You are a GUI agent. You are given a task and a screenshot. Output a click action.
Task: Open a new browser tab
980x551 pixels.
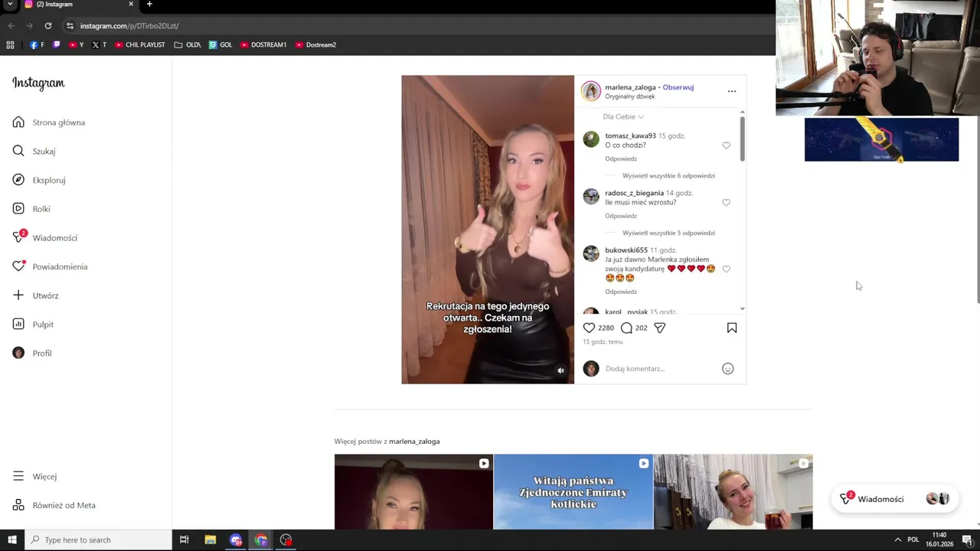pyautogui.click(x=149, y=5)
